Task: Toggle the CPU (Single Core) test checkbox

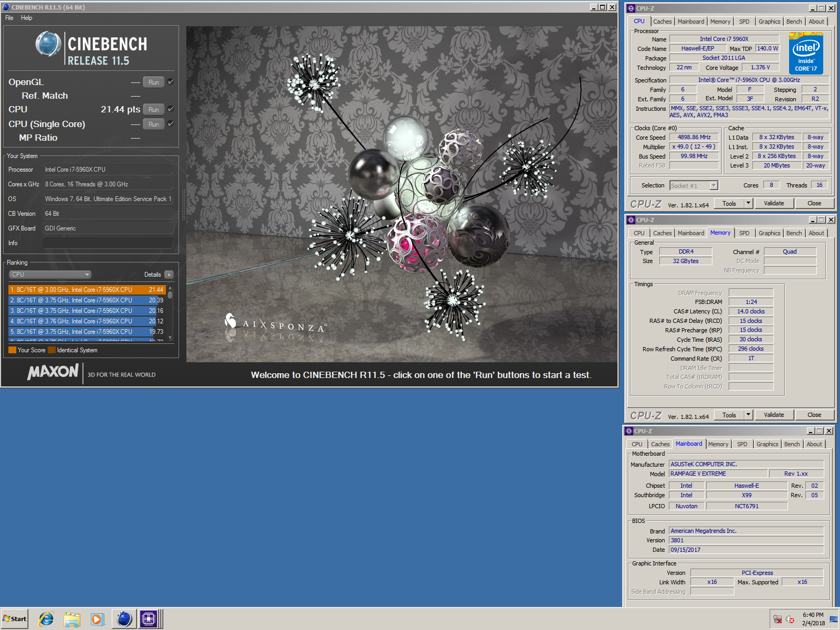Action: 171,124
